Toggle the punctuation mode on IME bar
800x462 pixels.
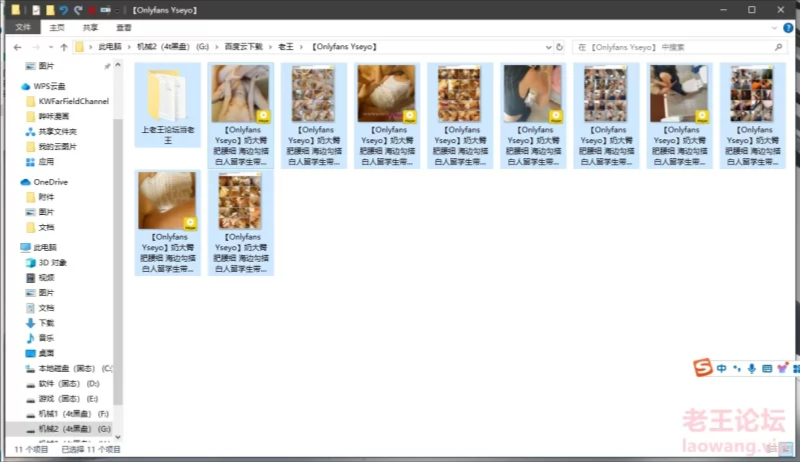click(737, 368)
